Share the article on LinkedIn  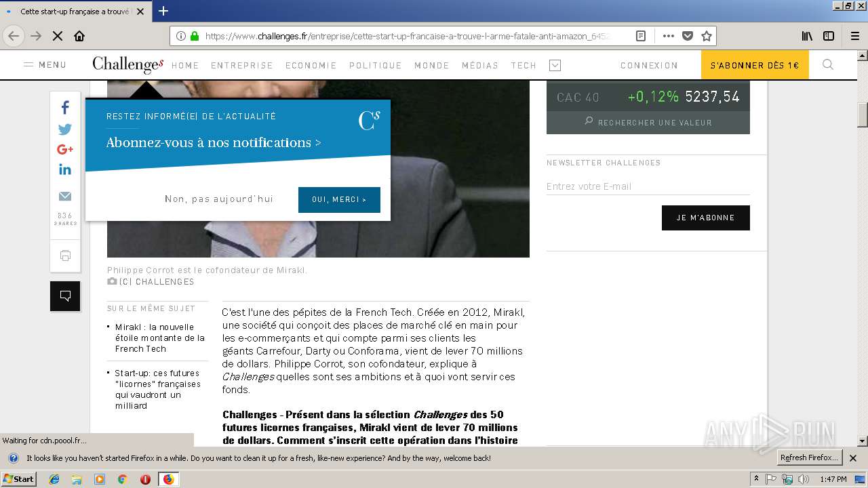click(x=65, y=169)
